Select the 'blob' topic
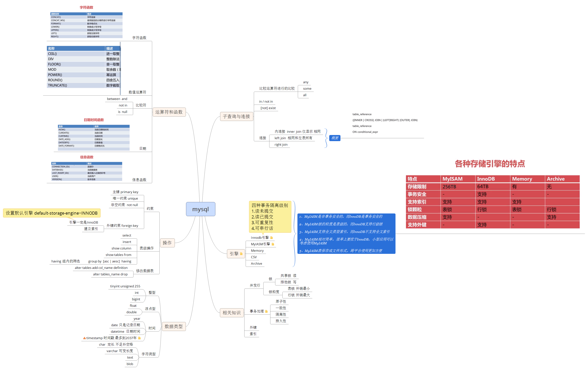 coord(130,364)
